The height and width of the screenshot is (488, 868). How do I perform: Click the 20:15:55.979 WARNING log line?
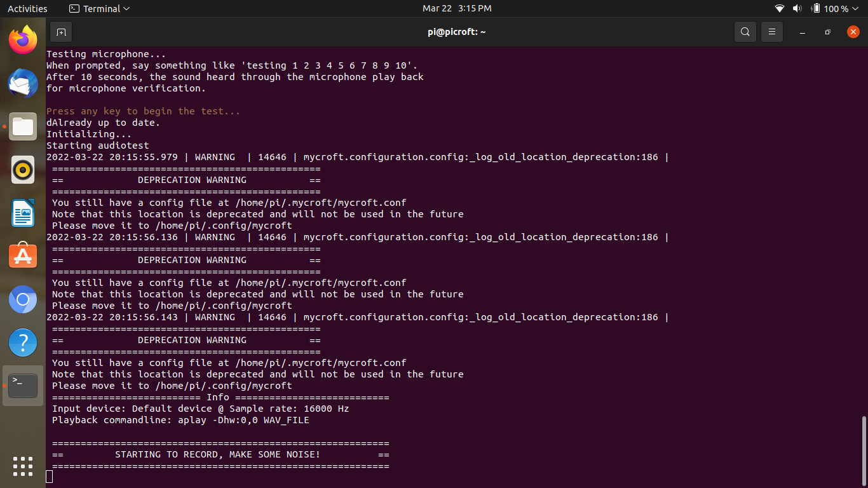pos(358,157)
